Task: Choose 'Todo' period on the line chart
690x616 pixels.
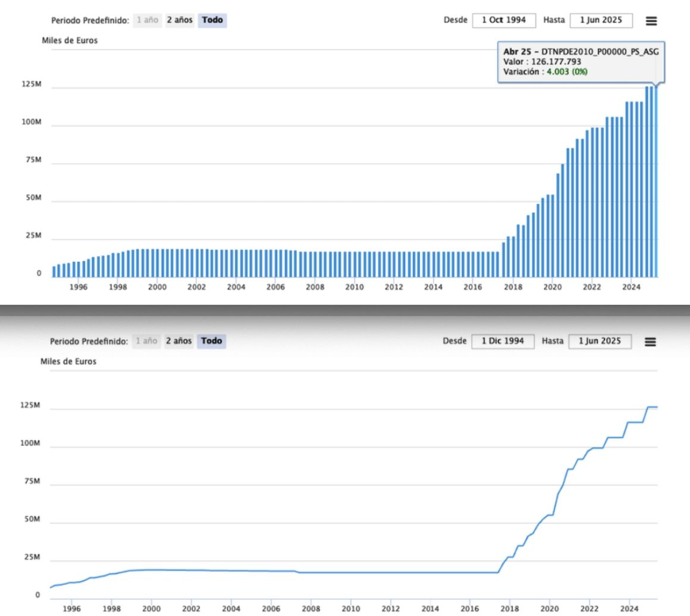Action: click(212, 341)
